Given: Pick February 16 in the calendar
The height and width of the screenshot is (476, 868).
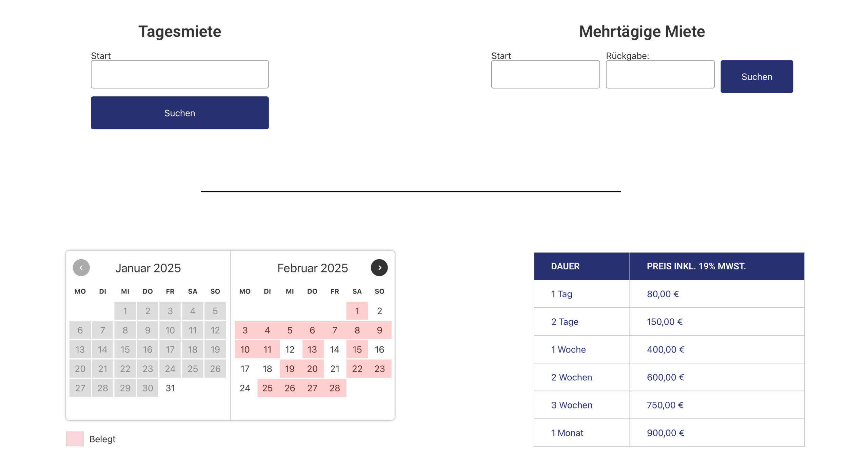Looking at the screenshot, I should (x=379, y=349).
